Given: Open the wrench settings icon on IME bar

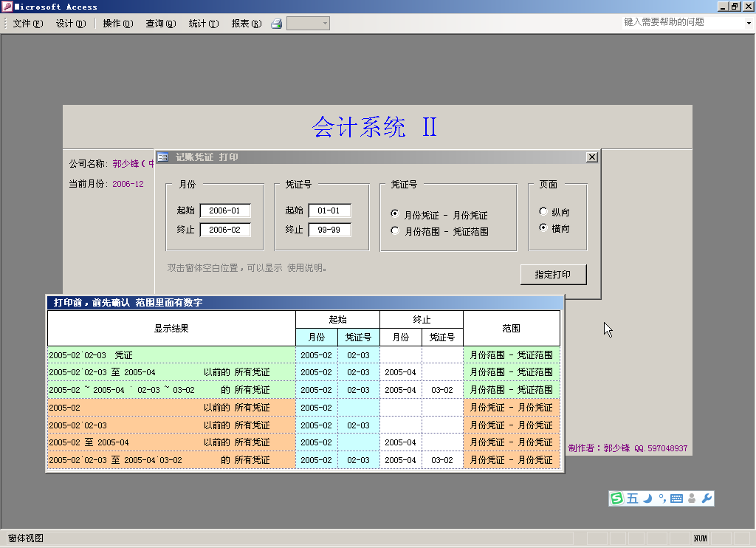Looking at the screenshot, I should pos(707,499).
